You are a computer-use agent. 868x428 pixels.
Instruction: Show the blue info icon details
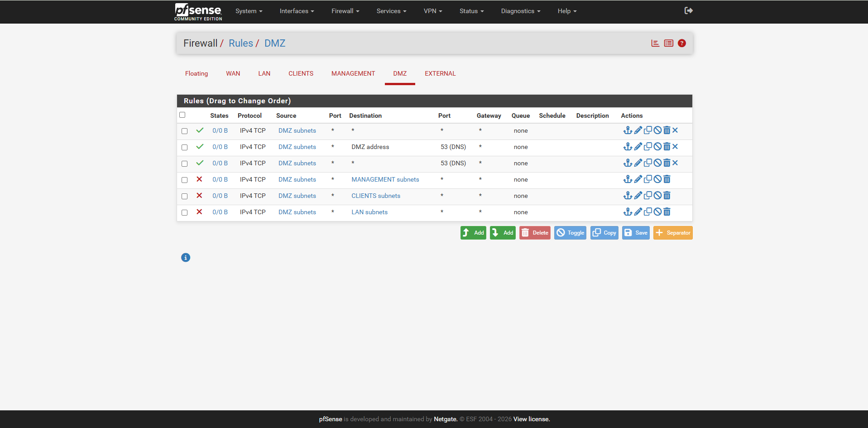[186, 258]
